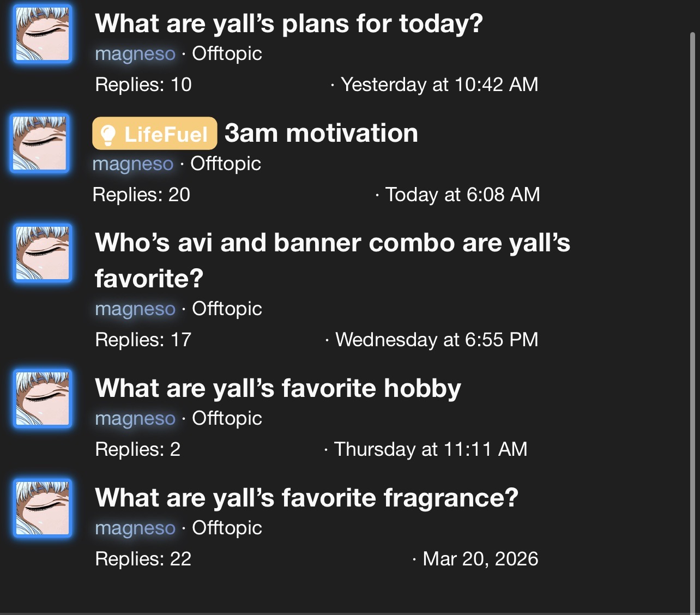Image resolution: width=700 pixels, height=615 pixels.
Task: Click avatar beside "3am motivation" thread
Action: [40, 143]
